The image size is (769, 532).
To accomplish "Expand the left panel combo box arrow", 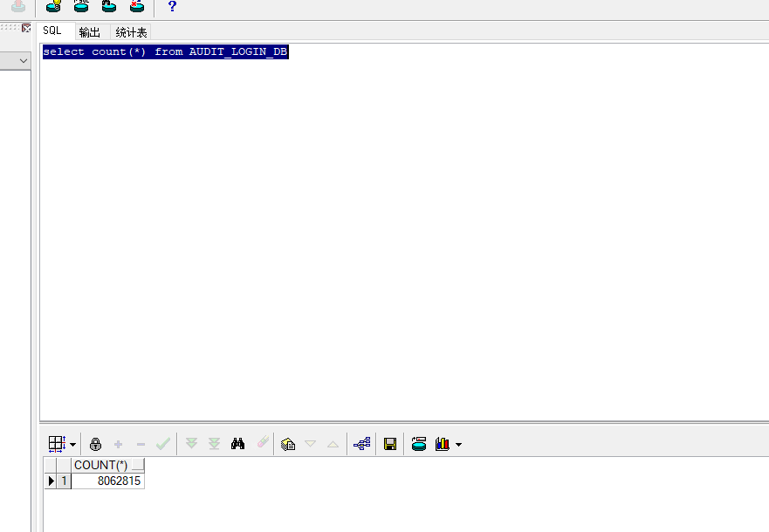I will [x=23, y=61].
